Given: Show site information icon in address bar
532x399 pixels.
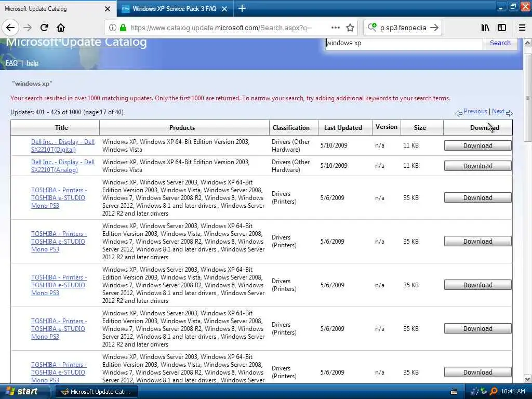Looking at the screenshot, I should tap(113, 28).
